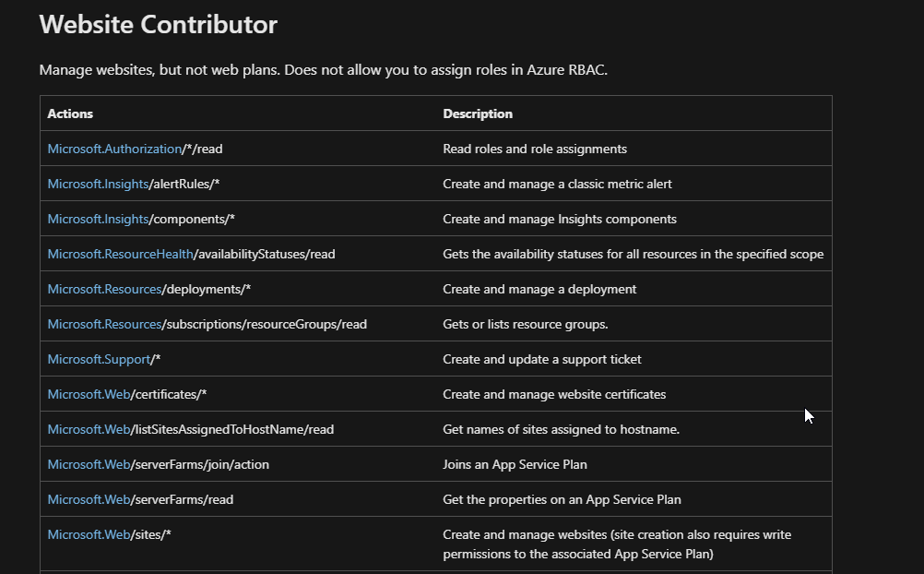Image resolution: width=924 pixels, height=574 pixels.
Task: Click 'Create and manage websites' description text
Action: [617, 544]
